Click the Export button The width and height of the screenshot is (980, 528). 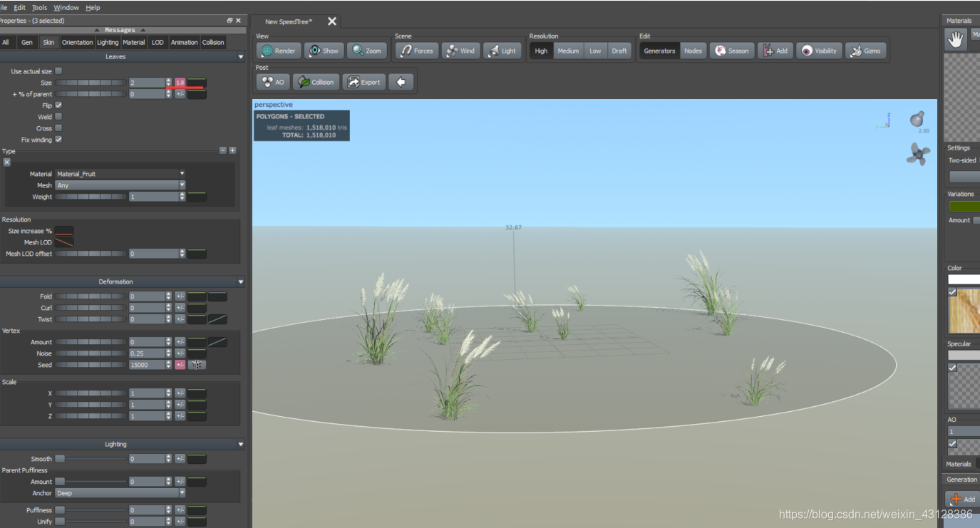point(363,82)
